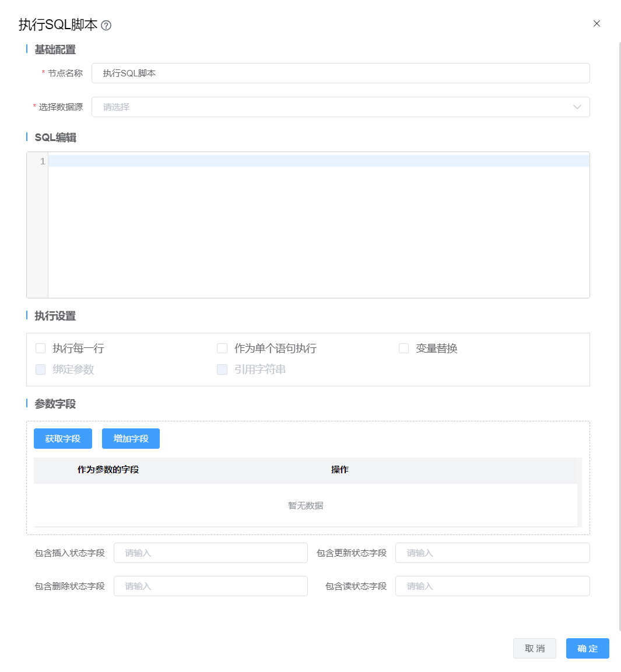Click the 作为参数的字段 column header
Viewport: 621px width, 672px height.
point(108,470)
